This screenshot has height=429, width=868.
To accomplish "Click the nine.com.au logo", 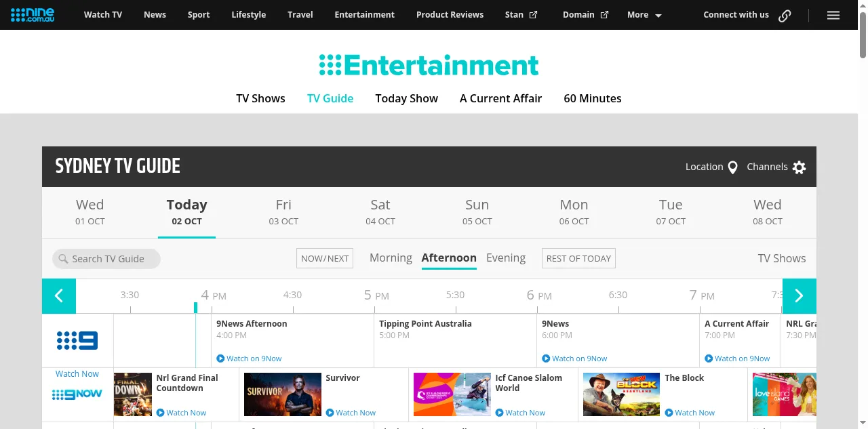I will [33, 14].
